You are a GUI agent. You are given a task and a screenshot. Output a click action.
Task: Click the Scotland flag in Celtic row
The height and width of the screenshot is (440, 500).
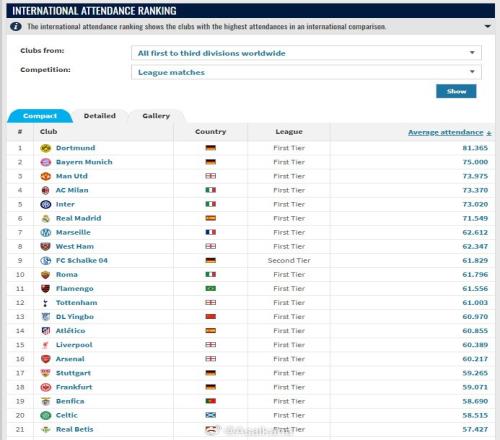[211, 415]
